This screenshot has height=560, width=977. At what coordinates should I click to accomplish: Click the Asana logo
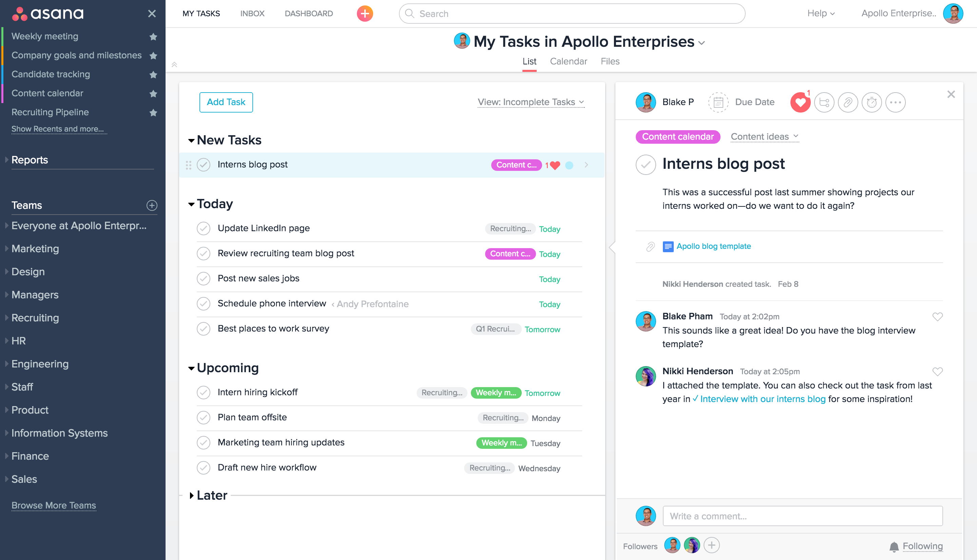48,14
